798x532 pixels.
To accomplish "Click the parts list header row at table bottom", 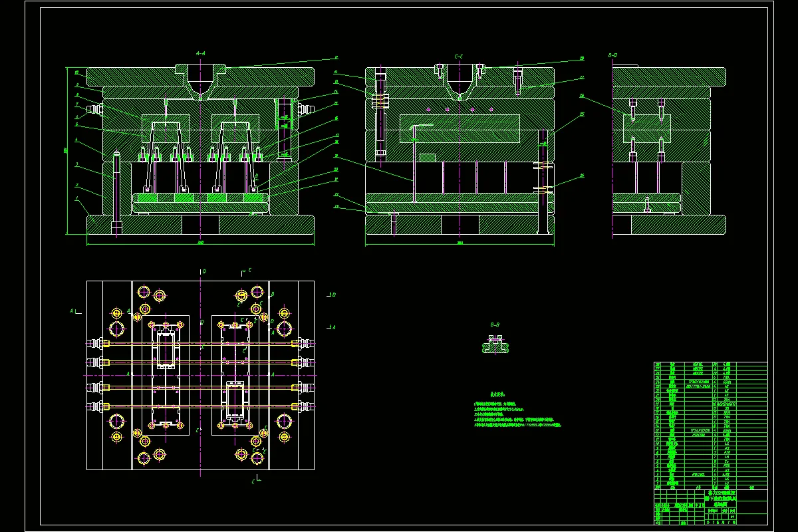I will click(x=710, y=487).
